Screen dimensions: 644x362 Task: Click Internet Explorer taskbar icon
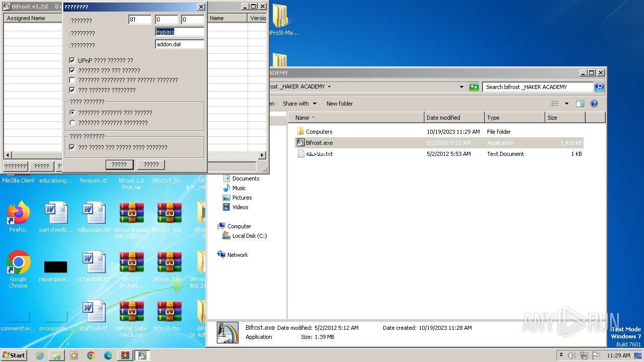click(40, 355)
